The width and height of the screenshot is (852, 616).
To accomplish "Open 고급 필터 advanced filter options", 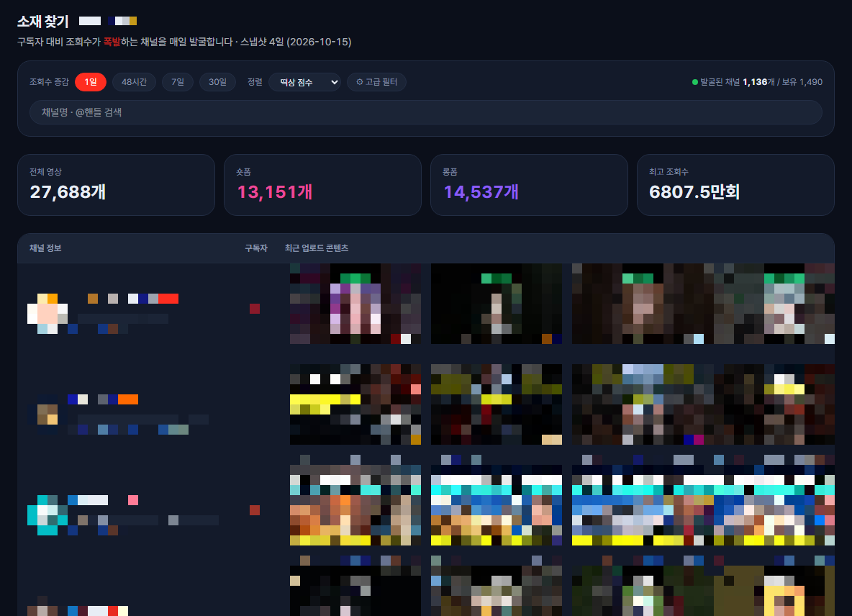I will click(x=376, y=82).
